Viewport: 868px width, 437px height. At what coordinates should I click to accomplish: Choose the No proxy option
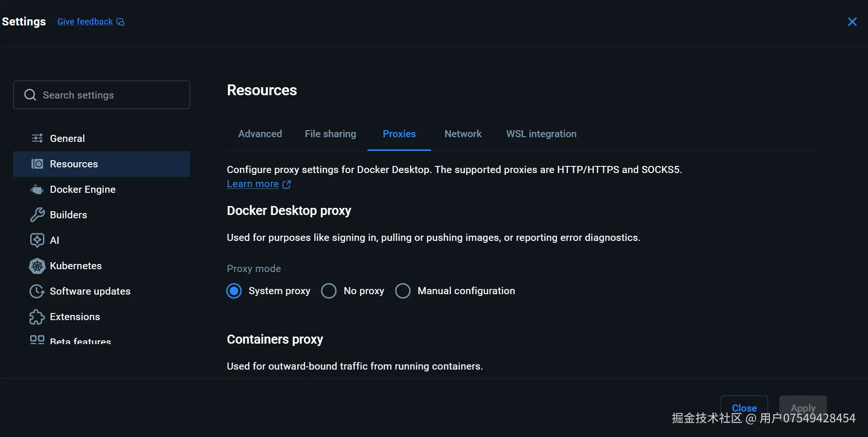(x=329, y=291)
